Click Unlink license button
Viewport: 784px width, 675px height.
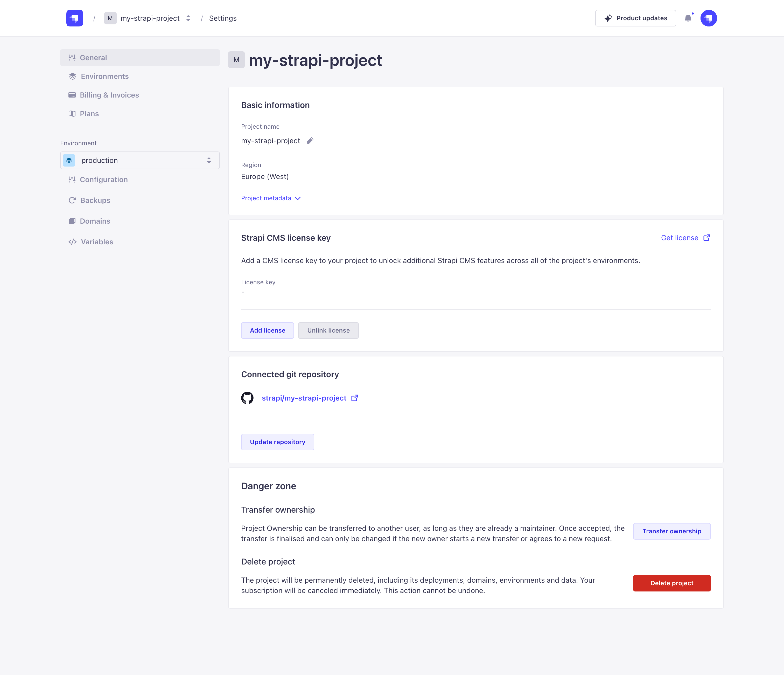(x=328, y=330)
